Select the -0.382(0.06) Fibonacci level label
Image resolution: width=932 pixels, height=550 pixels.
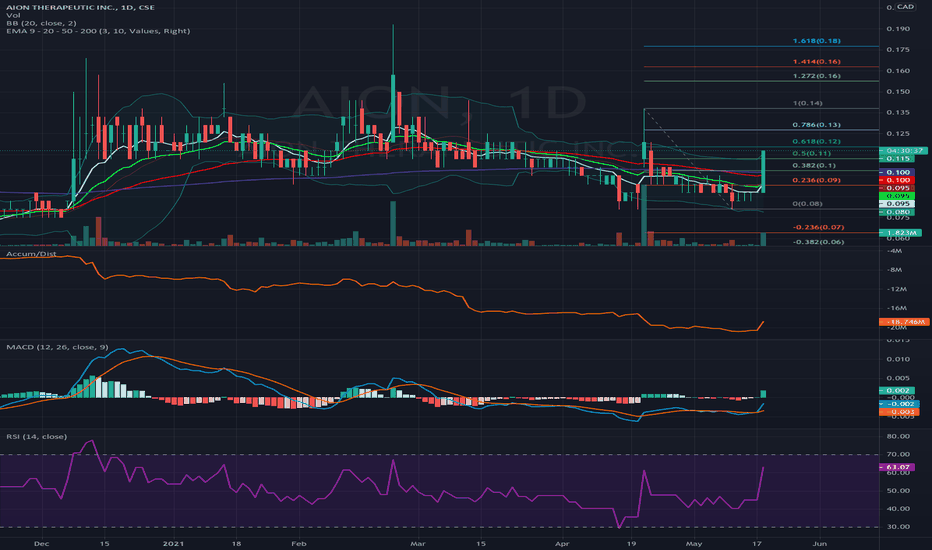(818, 242)
